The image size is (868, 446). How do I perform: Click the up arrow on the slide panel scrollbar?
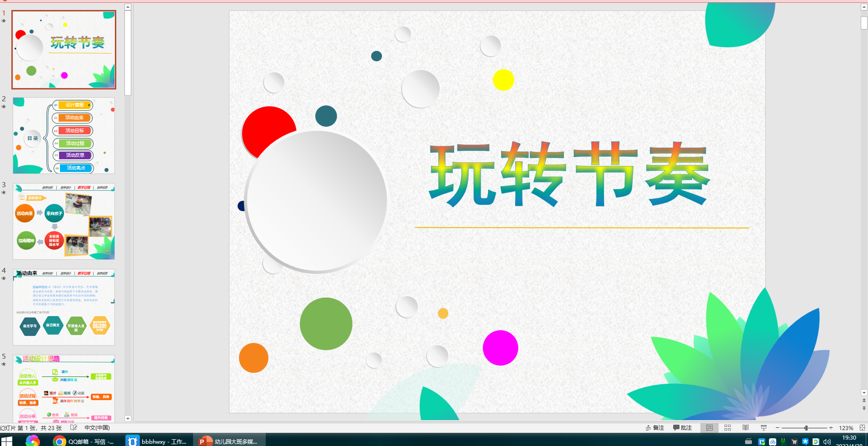coord(128,6)
